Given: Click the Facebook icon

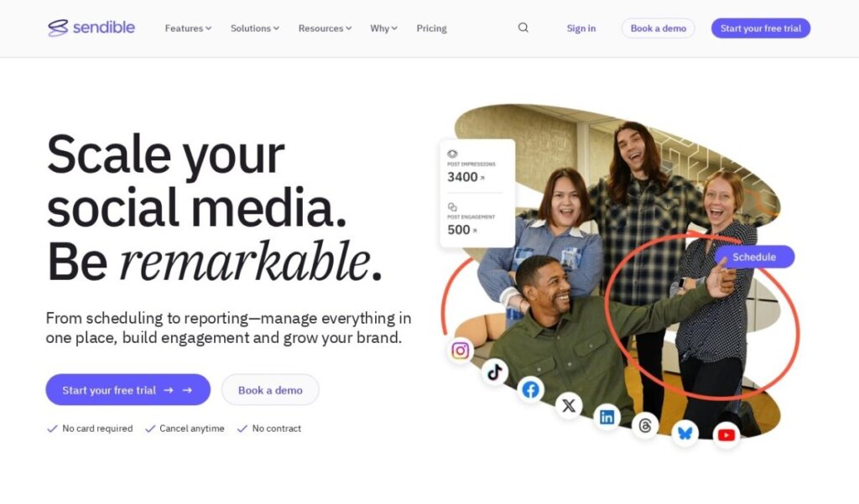Looking at the screenshot, I should 530,389.
